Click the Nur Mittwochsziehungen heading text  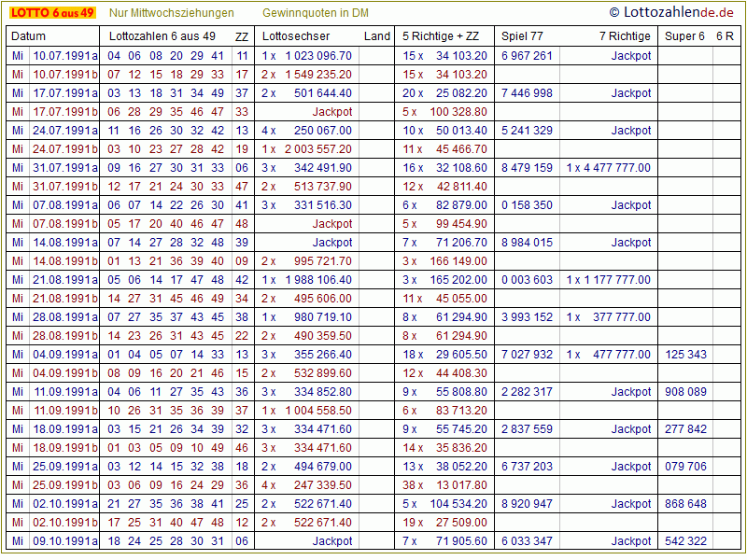[171, 13]
